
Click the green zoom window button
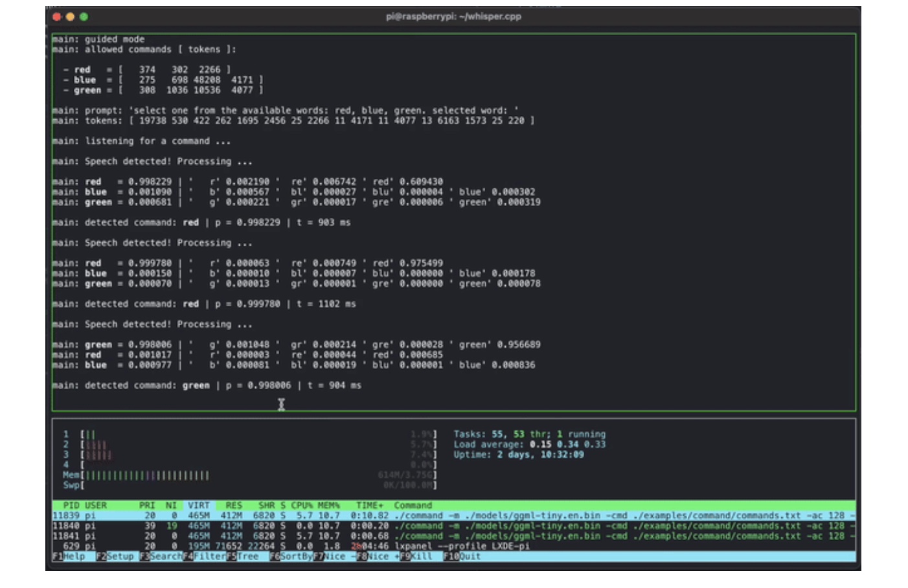pyautogui.click(x=84, y=17)
